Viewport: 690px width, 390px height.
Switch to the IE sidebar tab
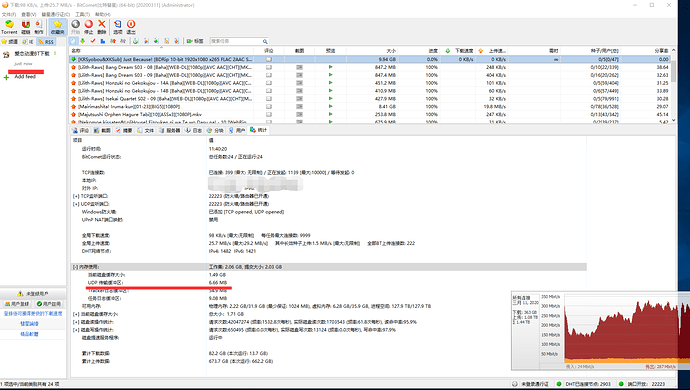tap(28, 42)
